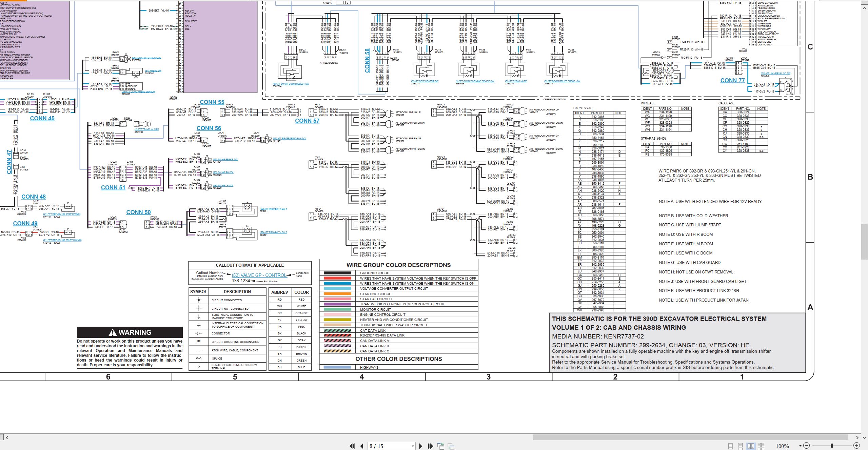Click the ATT PROXIMITY SW 2 callout
The height and width of the screenshot is (450, 868).
point(273,232)
